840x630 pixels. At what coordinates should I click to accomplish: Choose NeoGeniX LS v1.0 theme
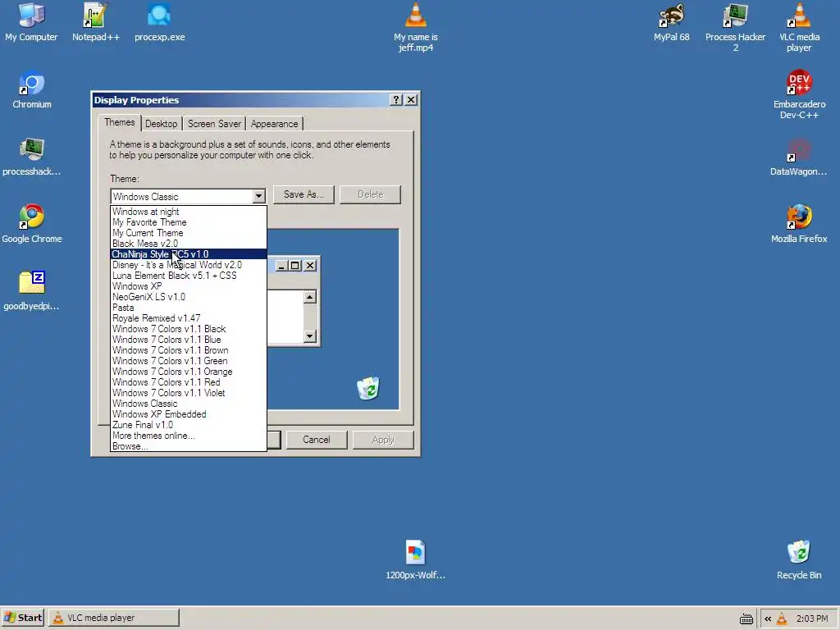[189, 297]
